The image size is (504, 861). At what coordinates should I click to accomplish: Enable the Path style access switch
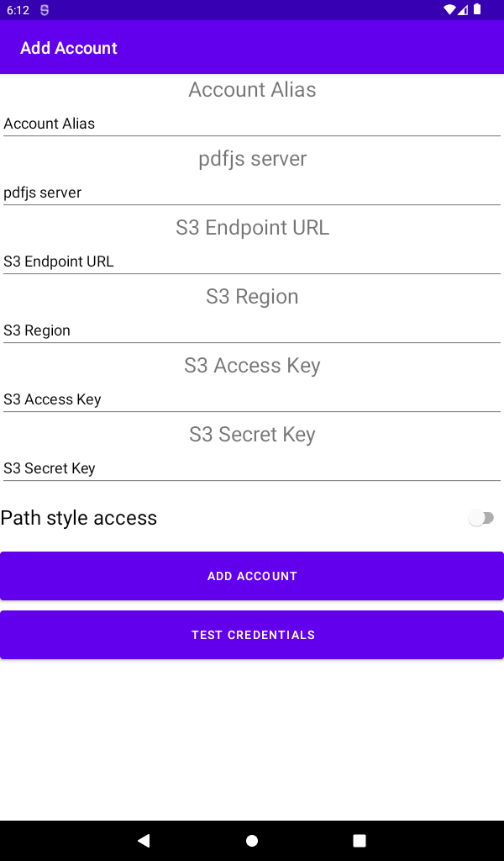(x=481, y=518)
